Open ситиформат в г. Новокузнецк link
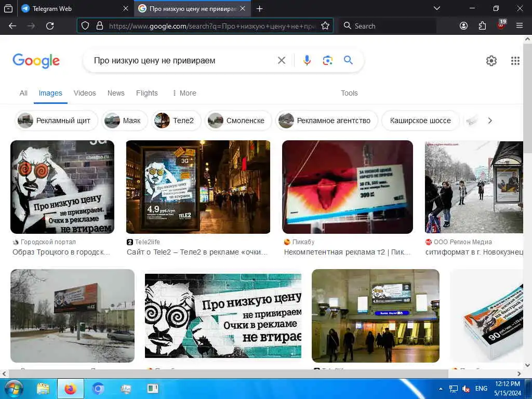The width and height of the screenshot is (532, 399). [x=474, y=252]
